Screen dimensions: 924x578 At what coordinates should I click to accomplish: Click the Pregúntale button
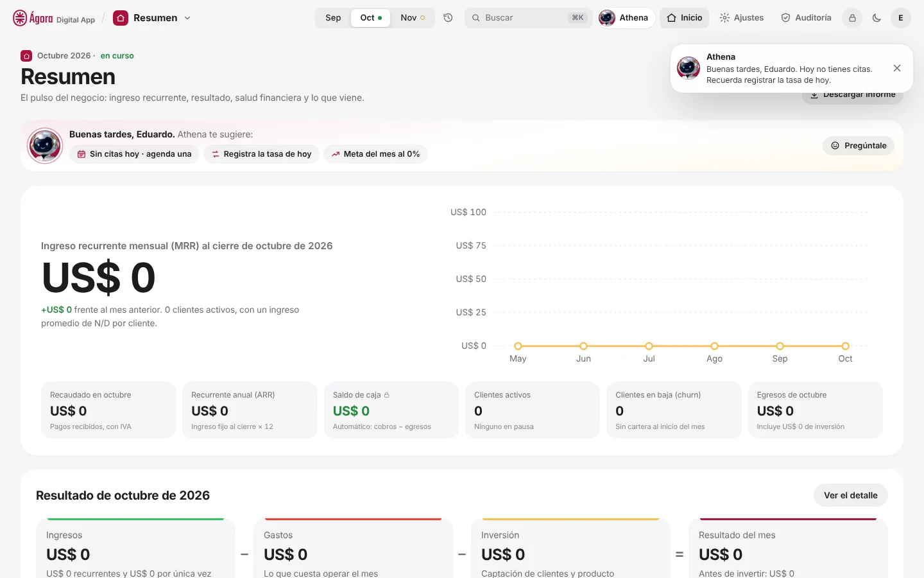859,146
